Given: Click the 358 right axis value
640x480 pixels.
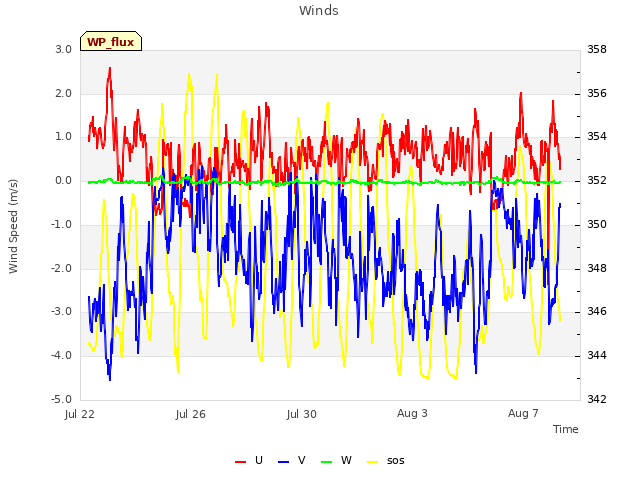Looking at the screenshot, I should coord(597,49).
